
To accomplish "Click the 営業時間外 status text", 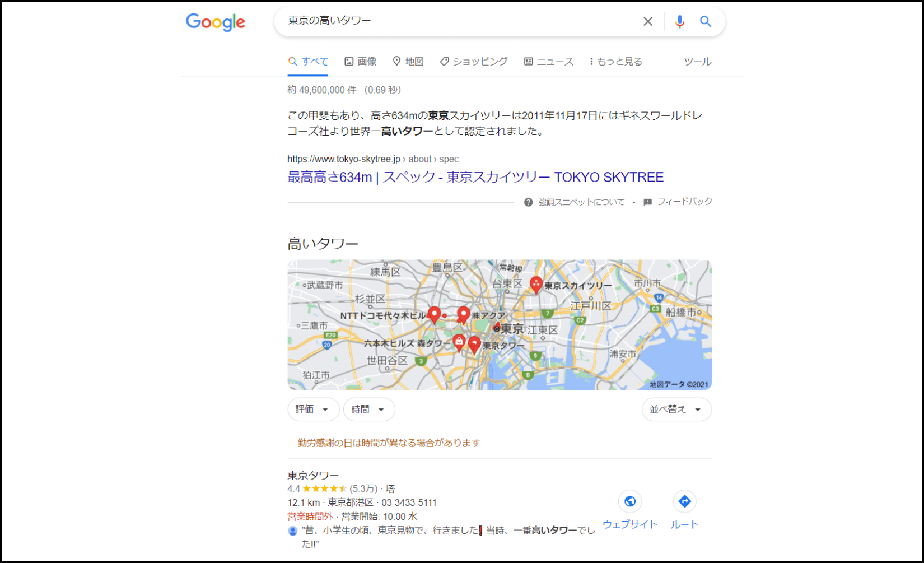I will click(x=310, y=517).
